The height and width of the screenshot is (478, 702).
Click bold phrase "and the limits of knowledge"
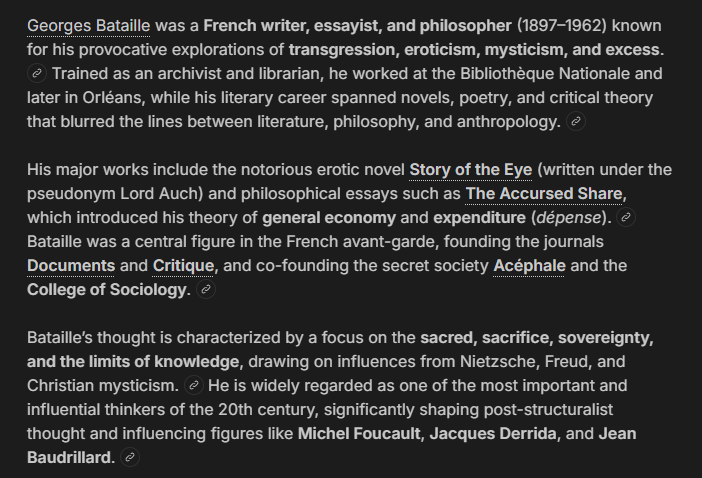tap(133, 362)
